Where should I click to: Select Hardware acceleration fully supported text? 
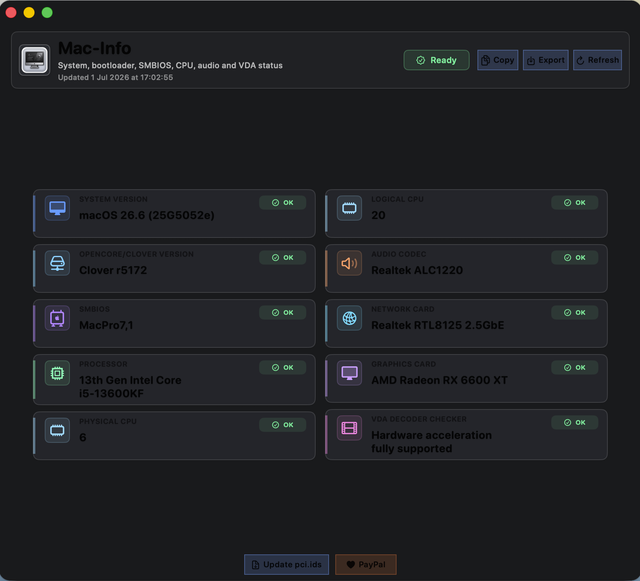coord(431,442)
